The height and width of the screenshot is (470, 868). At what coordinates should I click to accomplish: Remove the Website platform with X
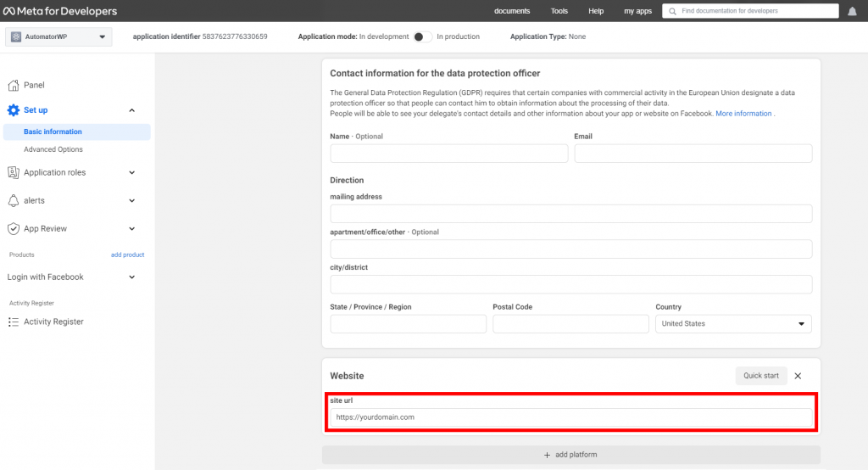[x=798, y=376]
